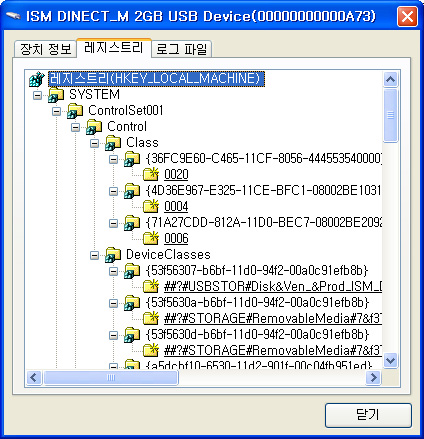Select the {53f56307-b6bf-11d0-94f2 key
Image resolution: width=424 pixels, height=439 pixels.
click(257, 271)
